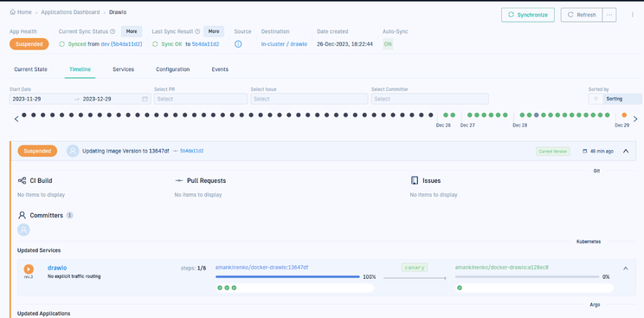The width and height of the screenshot is (644, 318).
Task: Click the Committers person icon
Action: 22,215
